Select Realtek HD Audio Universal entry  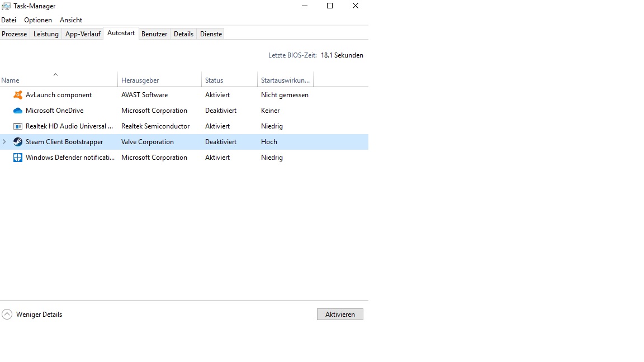point(69,126)
